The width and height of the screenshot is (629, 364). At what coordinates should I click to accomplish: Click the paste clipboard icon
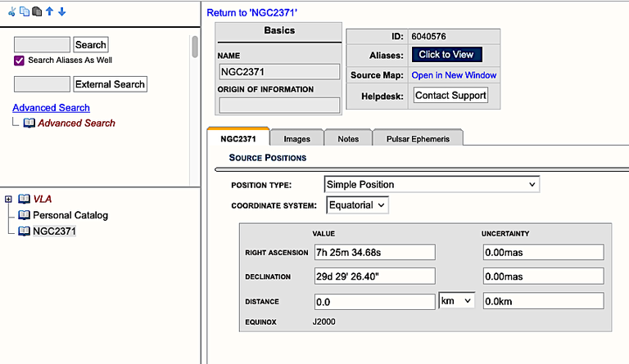coord(36,12)
